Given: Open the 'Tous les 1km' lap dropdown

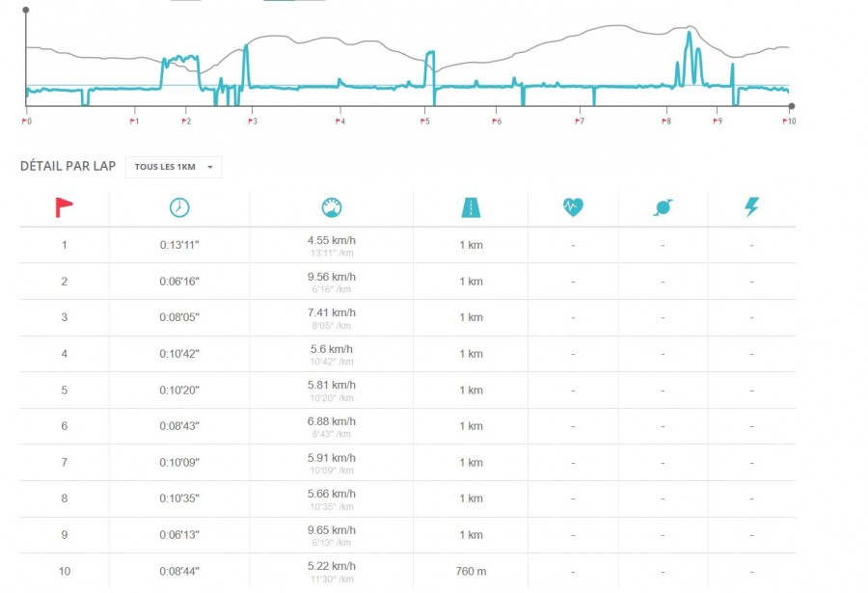Looking at the screenshot, I should pos(174,167).
